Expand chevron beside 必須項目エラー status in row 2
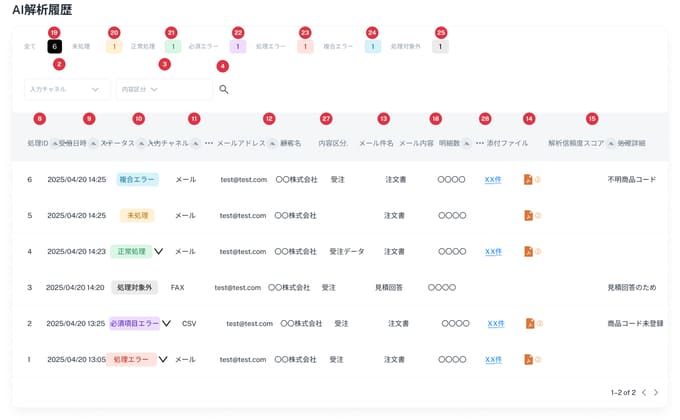 coord(166,324)
